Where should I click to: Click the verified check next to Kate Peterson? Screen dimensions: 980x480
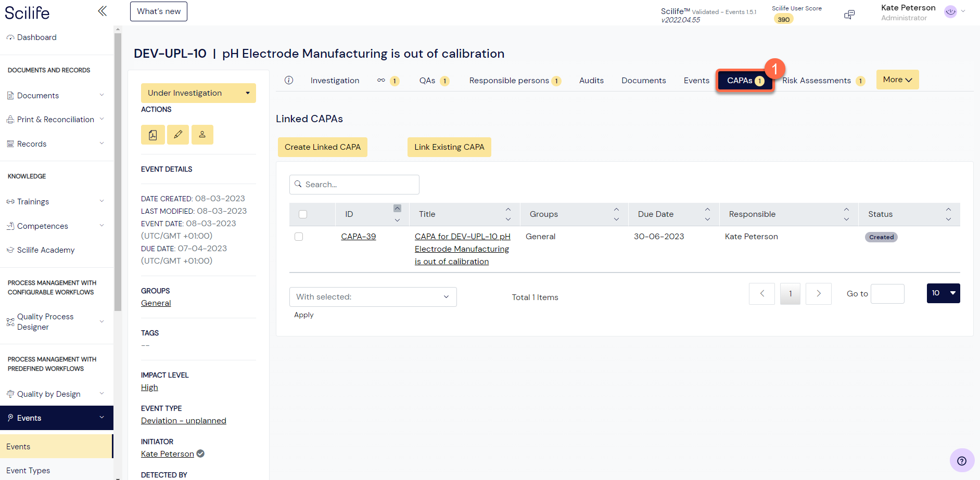pos(200,453)
